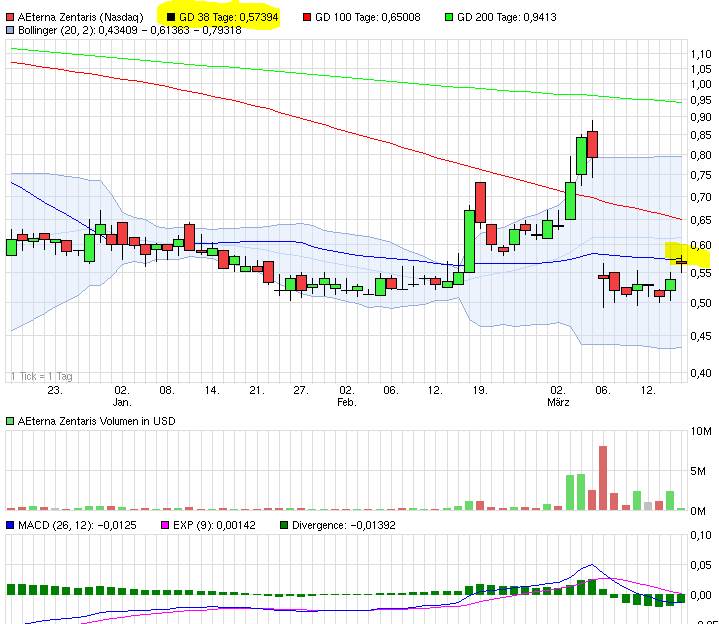719x624 pixels.
Task: Click the 5M volume axis label
Action: point(698,471)
